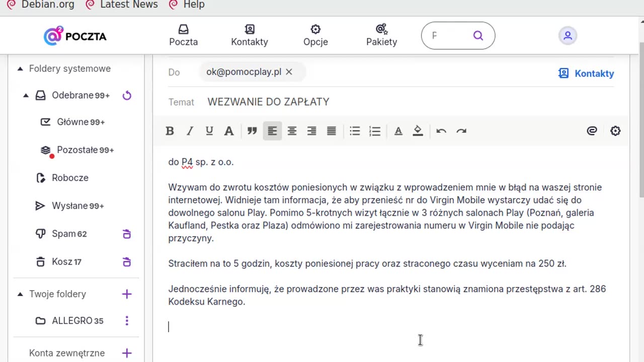Choose the font text color
The image size is (644, 362).
click(x=398, y=131)
